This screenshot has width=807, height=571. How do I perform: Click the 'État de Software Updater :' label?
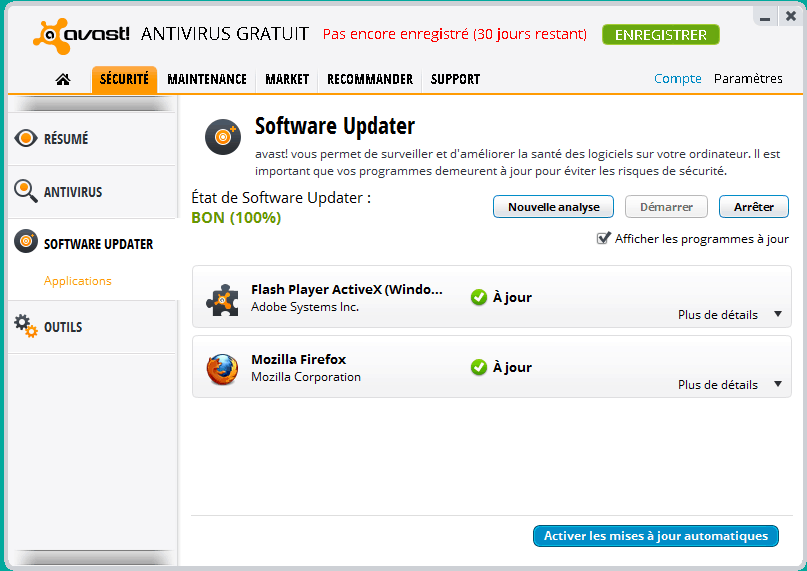click(281, 198)
